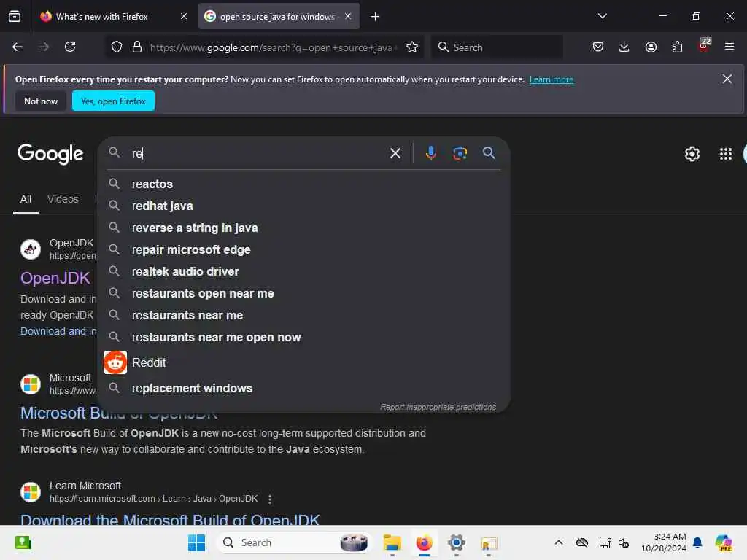
Task: Open ad blocker extension with 22 badge
Action: tap(704, 46)
